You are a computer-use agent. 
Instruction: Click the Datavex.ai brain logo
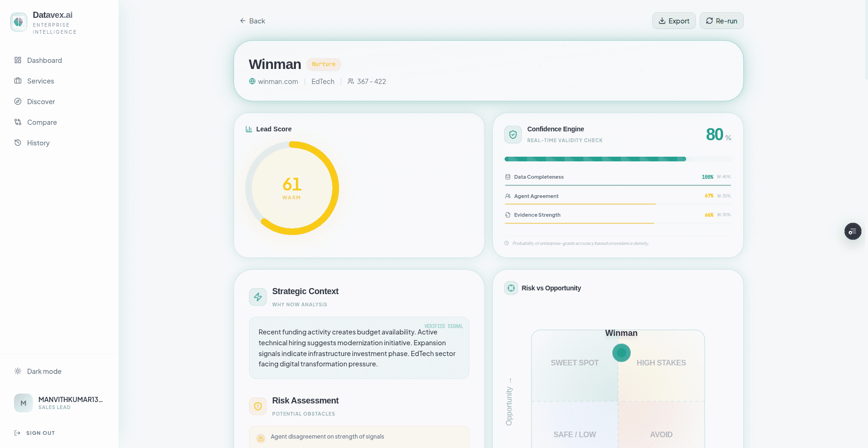19,22
